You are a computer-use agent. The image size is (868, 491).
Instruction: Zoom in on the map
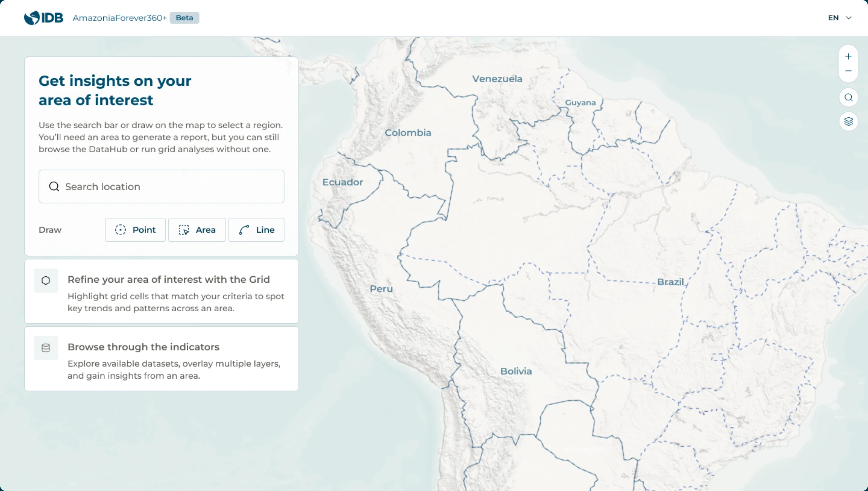[x=848, y=56]
